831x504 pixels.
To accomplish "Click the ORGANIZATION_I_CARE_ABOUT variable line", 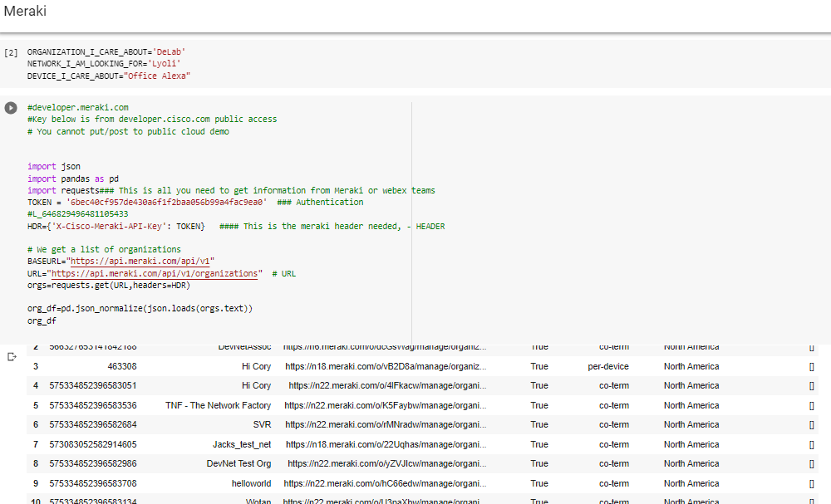I will pos(108,51).
